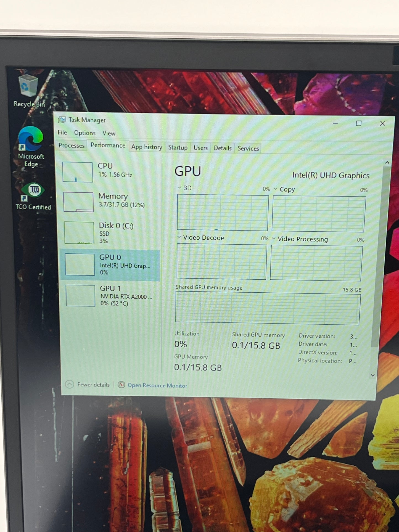Select the Disk 0 (C:) mini graph
The width and height of the screenshot is (399, 532).
[x=79, y=233]
